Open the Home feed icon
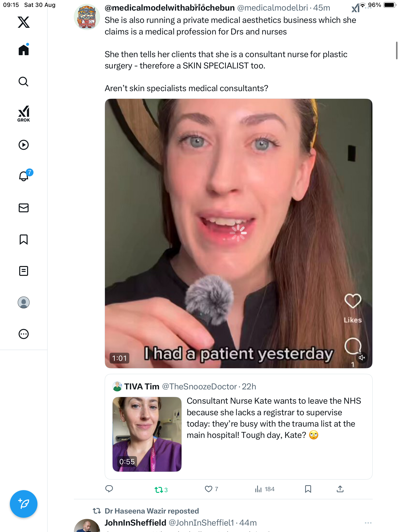 click(x=24, y=50)
